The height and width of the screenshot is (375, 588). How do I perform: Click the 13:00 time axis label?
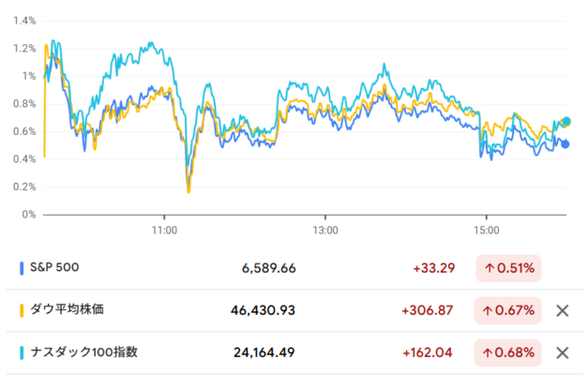point(325,230)
